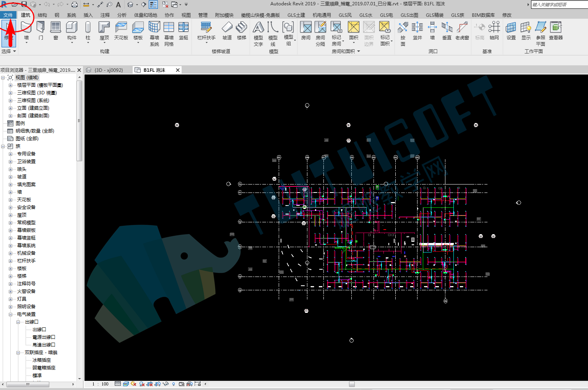Screen dimensions: 588x390
Task: Click the Save icon in quick access toolbar
Action: point(24,5)
